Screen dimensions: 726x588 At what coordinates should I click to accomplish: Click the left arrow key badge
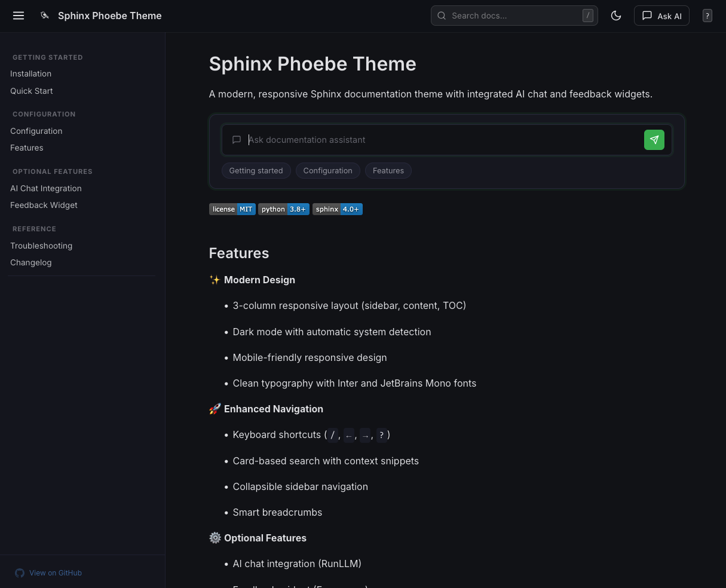(349, 435)
